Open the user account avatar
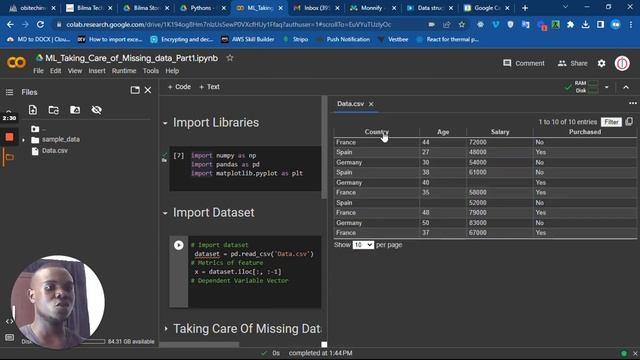Image resolution: width=640 pixels, height=360 pixels. pos(622,63)
